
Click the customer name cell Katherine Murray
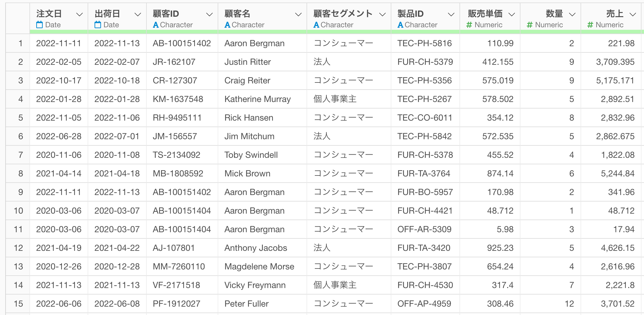pyautogui.click(x=258, y=99)
